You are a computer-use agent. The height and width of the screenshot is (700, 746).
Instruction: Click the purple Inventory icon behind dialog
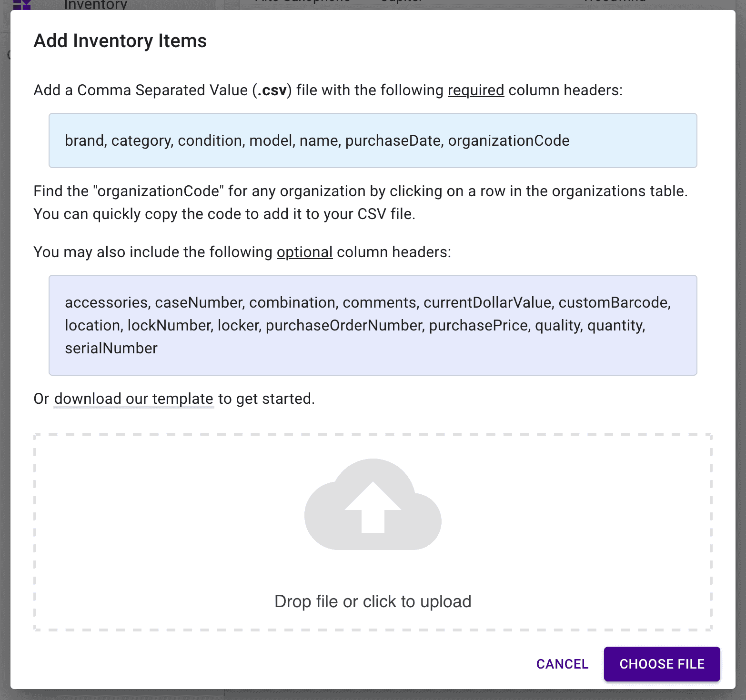coord(22,5)
